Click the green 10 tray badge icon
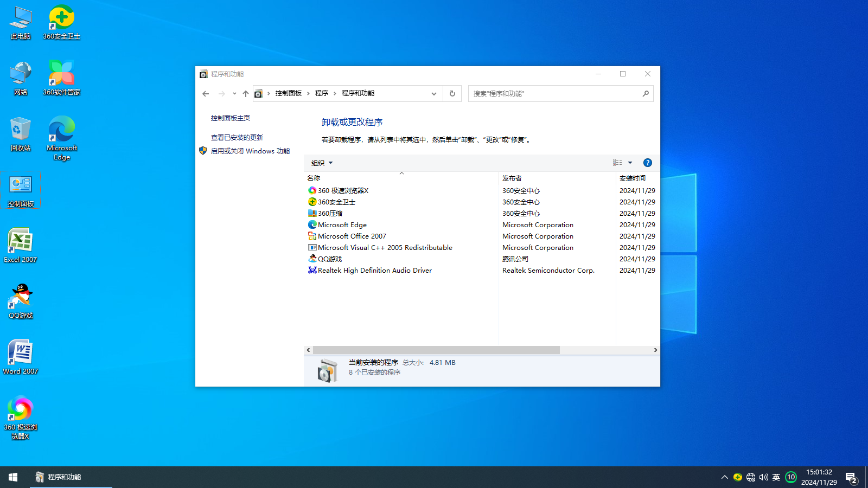 tap(791, 477)
